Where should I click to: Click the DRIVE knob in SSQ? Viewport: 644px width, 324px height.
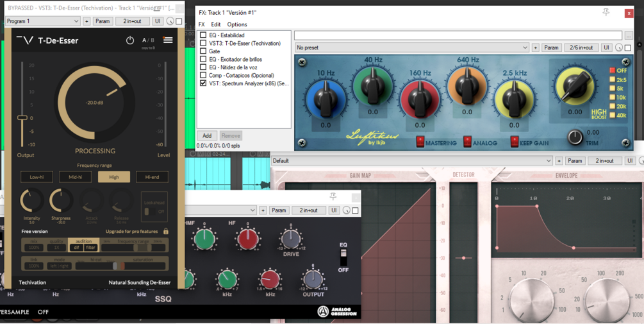click(291, 239)
